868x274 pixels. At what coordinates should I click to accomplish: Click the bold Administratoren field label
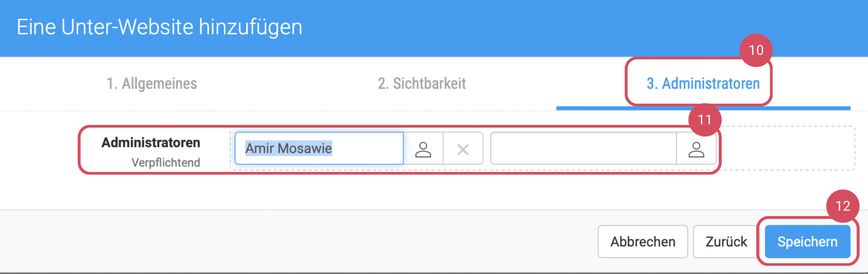coord(151,143)
